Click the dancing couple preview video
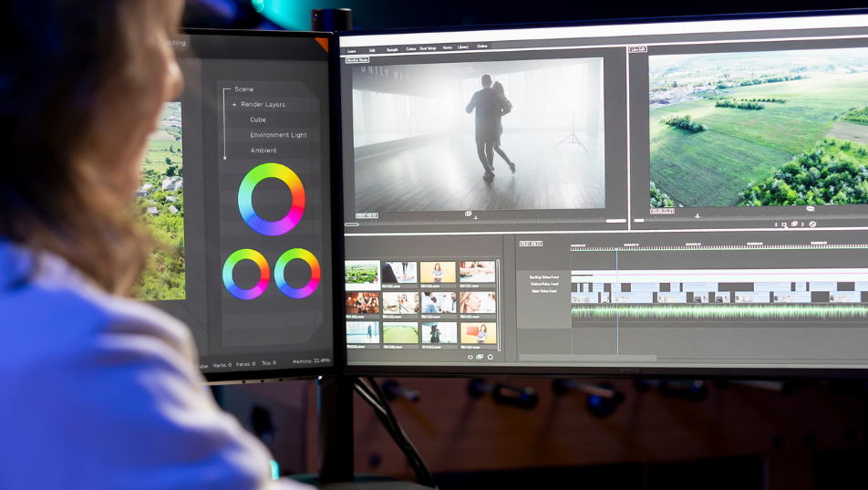The image size is (868, 490). pyautogui.click(x=478, y=135)
